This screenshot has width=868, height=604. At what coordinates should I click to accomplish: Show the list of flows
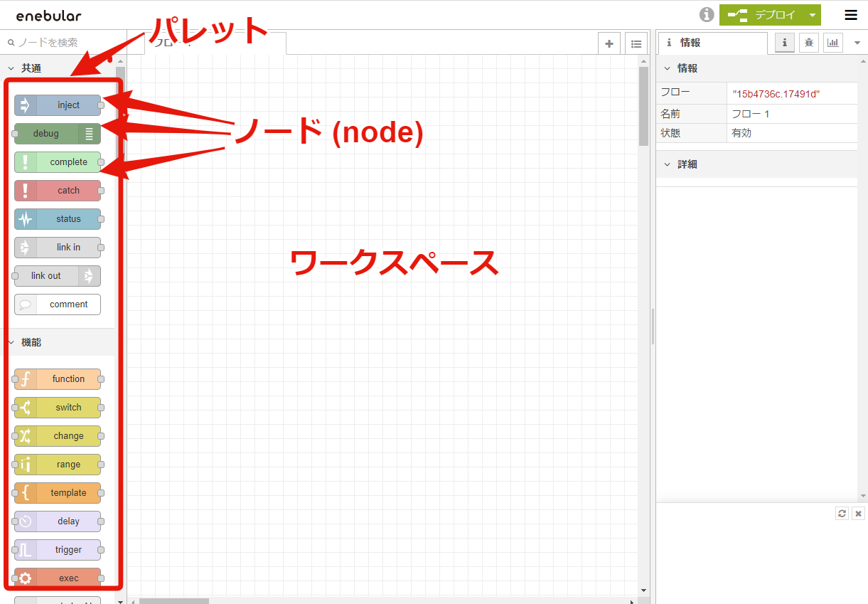click(636, 43)
